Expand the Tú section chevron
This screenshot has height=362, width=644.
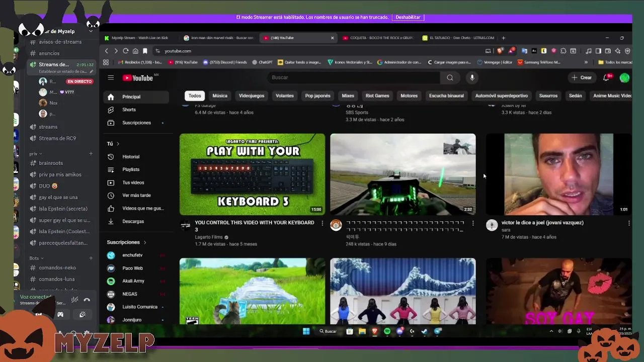coord(118,144)
